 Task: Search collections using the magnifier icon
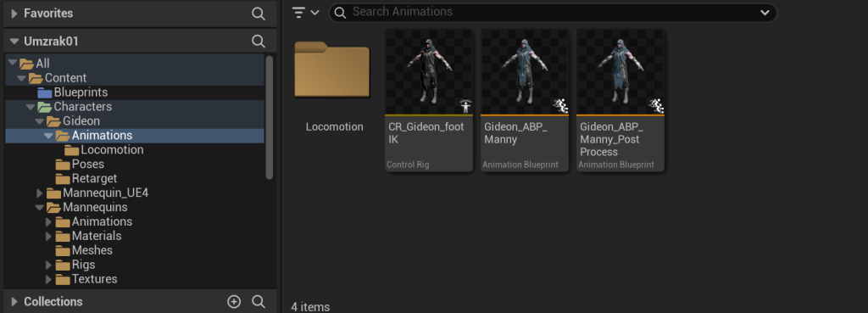click(259, 301)
